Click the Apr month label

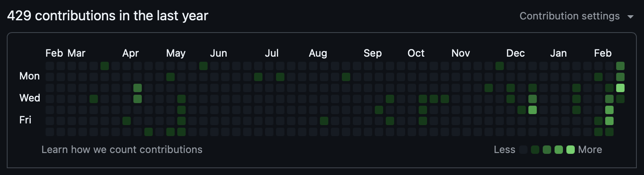pos(130,53)
